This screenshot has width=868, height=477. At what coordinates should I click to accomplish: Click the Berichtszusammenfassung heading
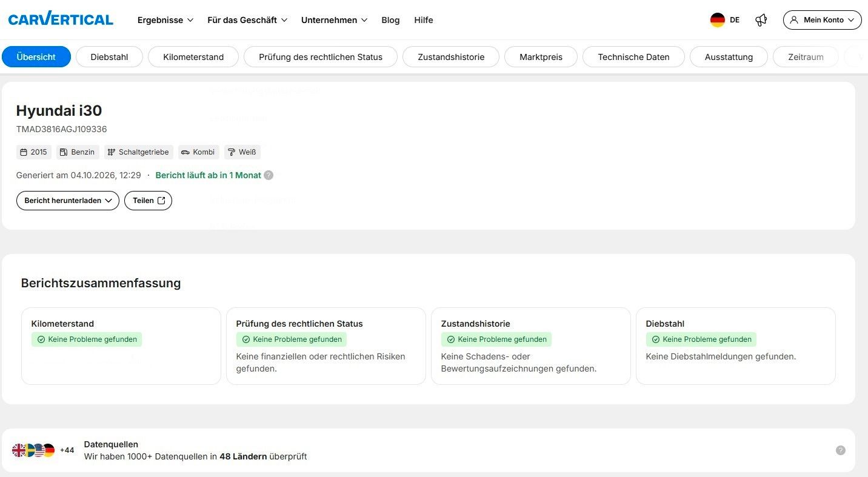click(101, 283)
